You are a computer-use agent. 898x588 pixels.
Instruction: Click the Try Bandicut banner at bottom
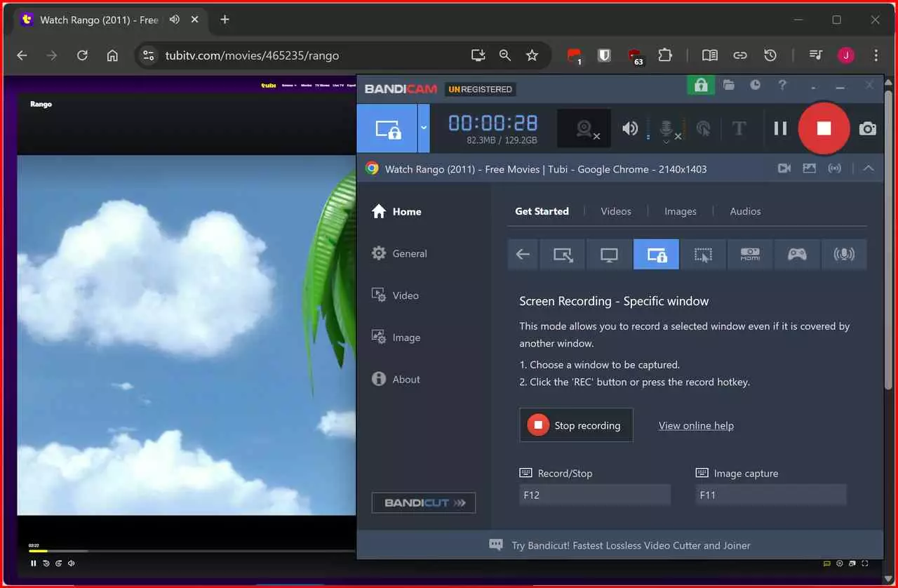[620, 545]
